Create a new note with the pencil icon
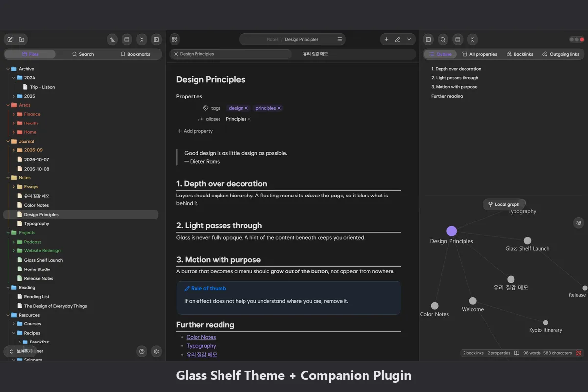This screenshot has height=392, width=588. click(x=10, y=39)
